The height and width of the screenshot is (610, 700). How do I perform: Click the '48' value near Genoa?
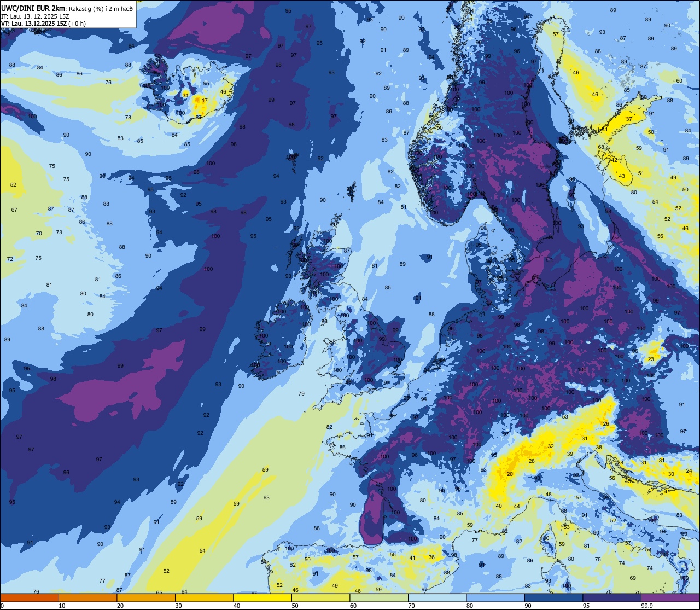pos(549,495)
